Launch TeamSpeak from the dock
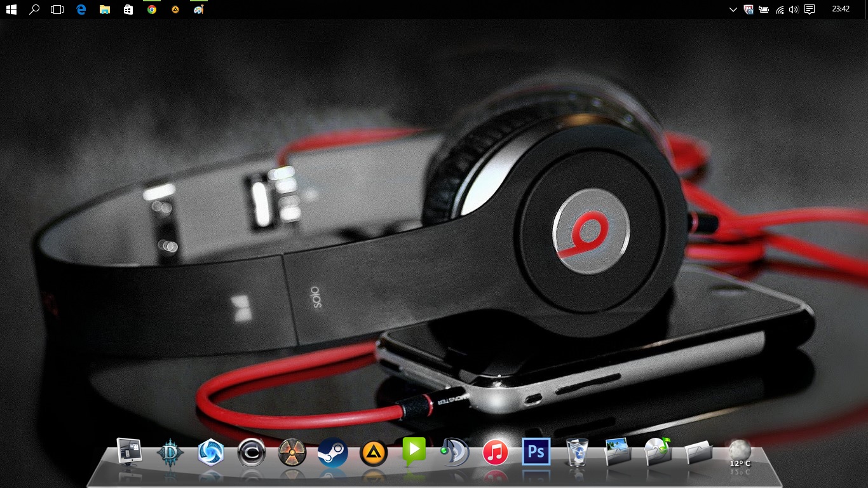 (455, 453)
